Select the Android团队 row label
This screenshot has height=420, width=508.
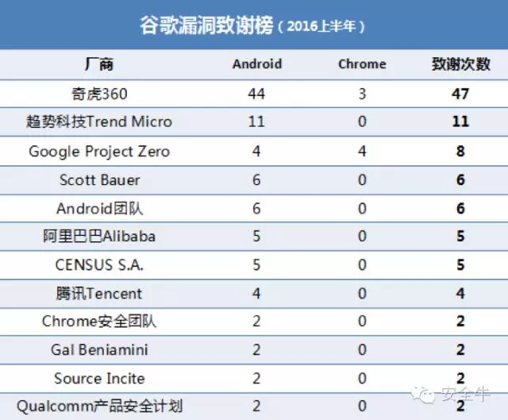(x=100, y=208)
